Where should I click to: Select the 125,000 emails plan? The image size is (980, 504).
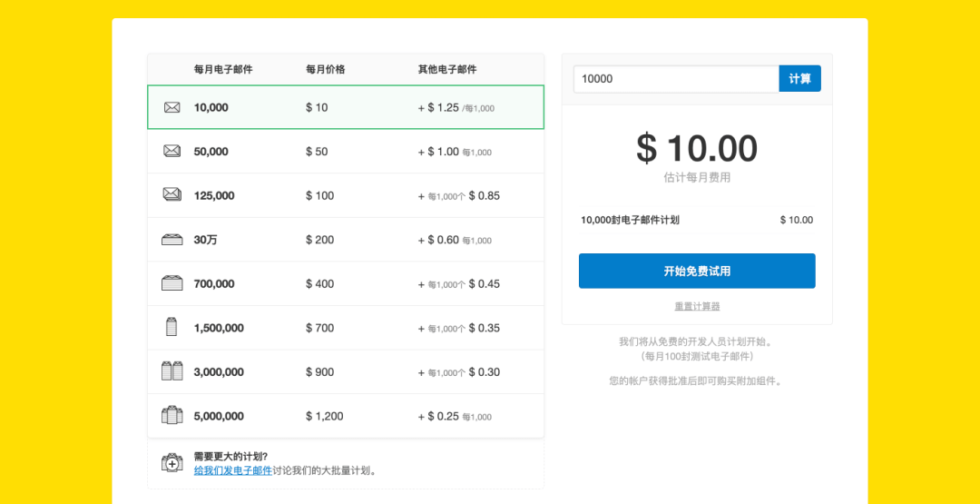346,196
